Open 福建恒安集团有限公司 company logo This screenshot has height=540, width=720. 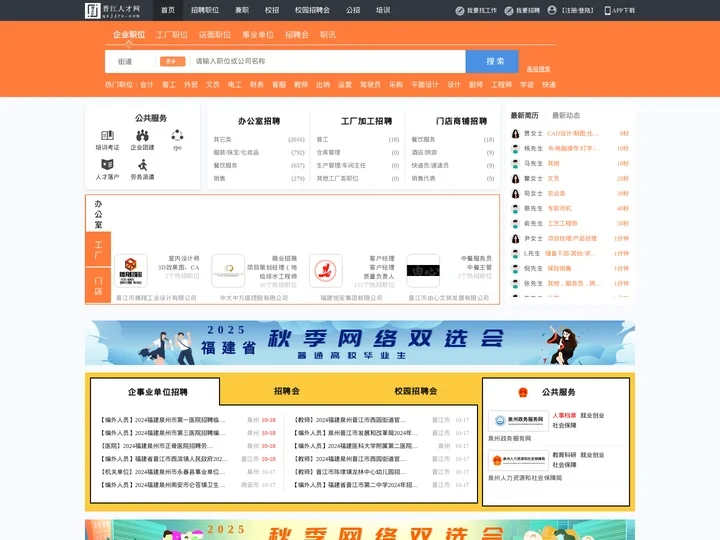point(326,271)
